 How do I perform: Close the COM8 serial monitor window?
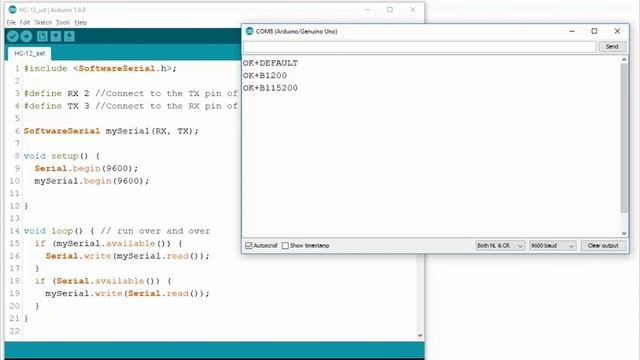[617, 31]
